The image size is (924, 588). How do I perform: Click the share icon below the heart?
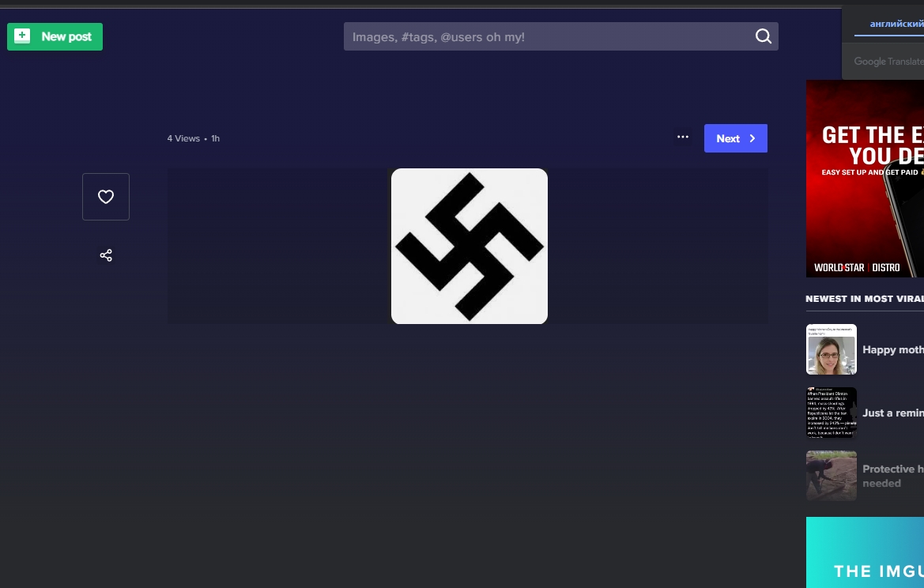(106, 255)
